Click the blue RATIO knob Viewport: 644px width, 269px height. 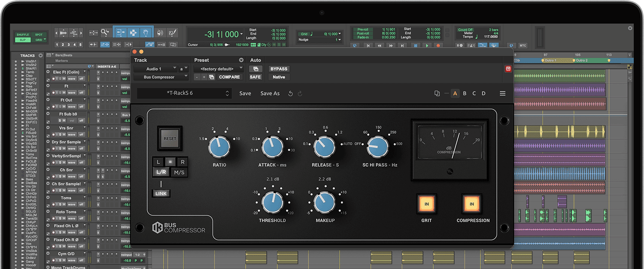click(x=219, y=147)
